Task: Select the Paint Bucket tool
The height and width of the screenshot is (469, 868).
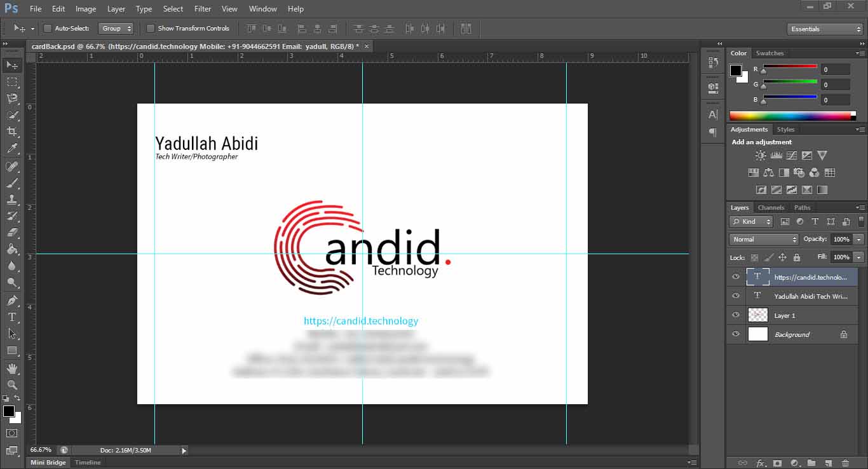Action: coord(12,249)
